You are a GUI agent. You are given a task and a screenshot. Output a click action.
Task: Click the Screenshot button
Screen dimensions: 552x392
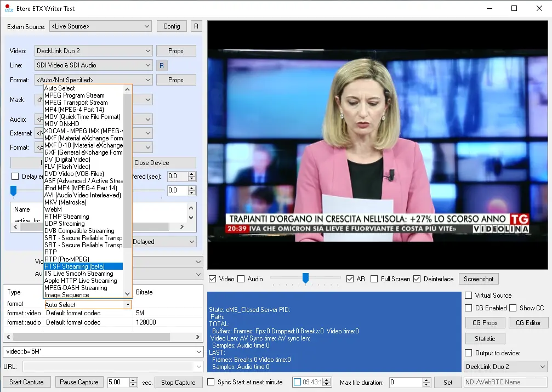pyautogui.click(x=479, y=279)
